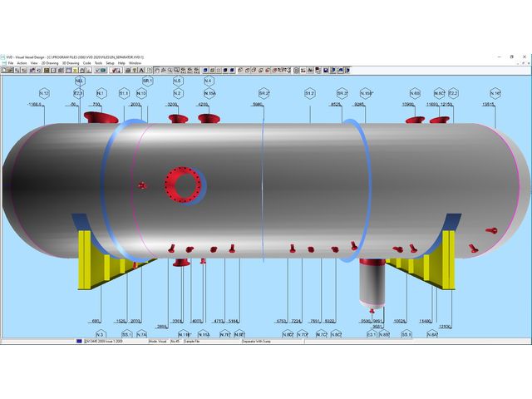Select the N.12 hexagon nozzle label

(45, 93)
